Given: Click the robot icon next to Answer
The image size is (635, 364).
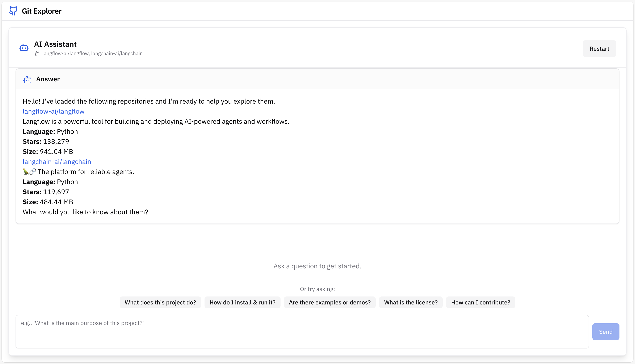Looking at the screenshot, I should [28, 79].
